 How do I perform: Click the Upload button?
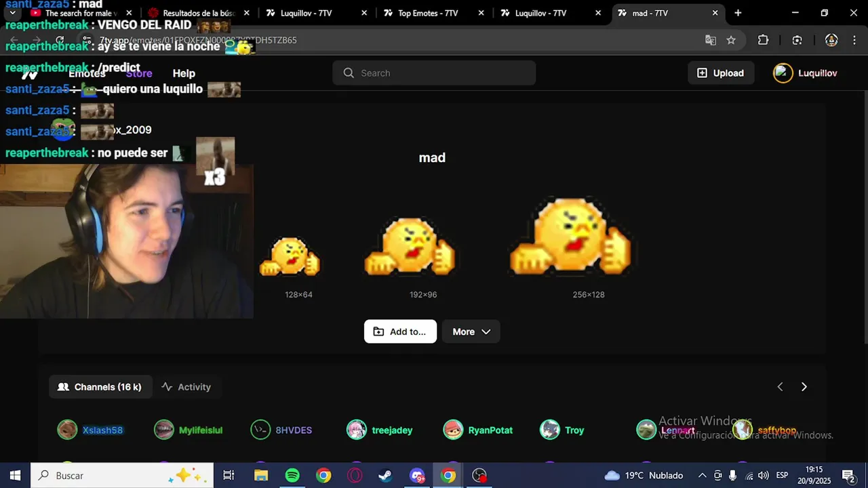[x=721, y=73]
